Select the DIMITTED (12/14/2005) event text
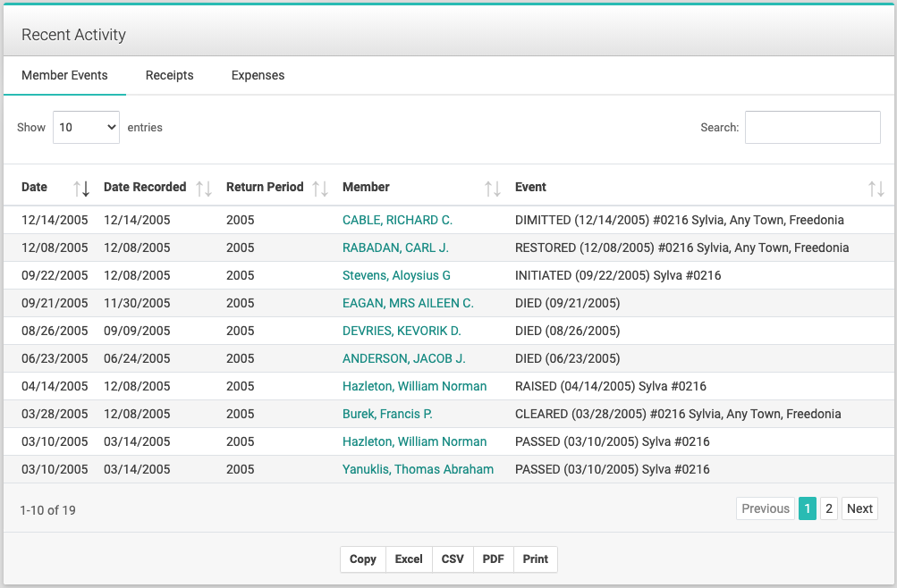The image size is (897, 588). click(680, 220)
